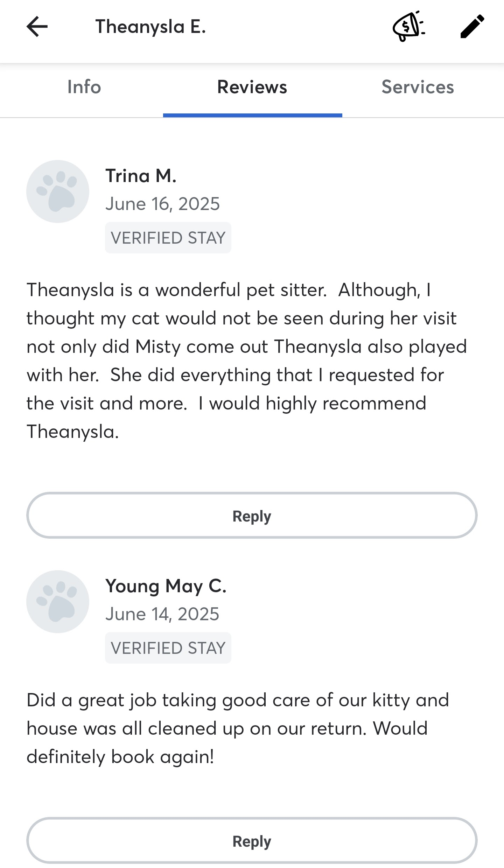Tap the Trina M. reviewer name
Image resolution: width=504 pixels, height=868 pixels.
(x=141, y=176)
